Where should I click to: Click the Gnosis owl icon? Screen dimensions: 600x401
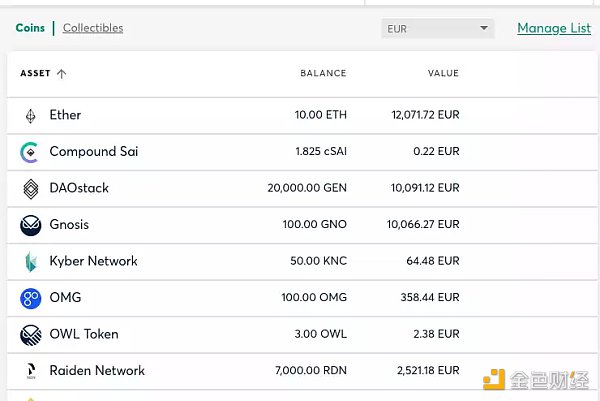30,225
